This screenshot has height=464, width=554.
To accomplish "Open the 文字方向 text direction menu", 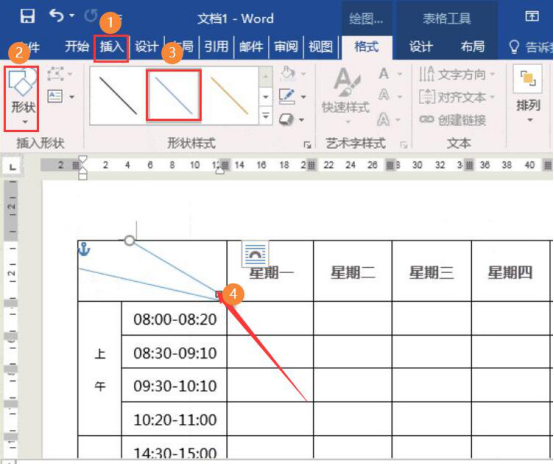I will click(456, 74).
